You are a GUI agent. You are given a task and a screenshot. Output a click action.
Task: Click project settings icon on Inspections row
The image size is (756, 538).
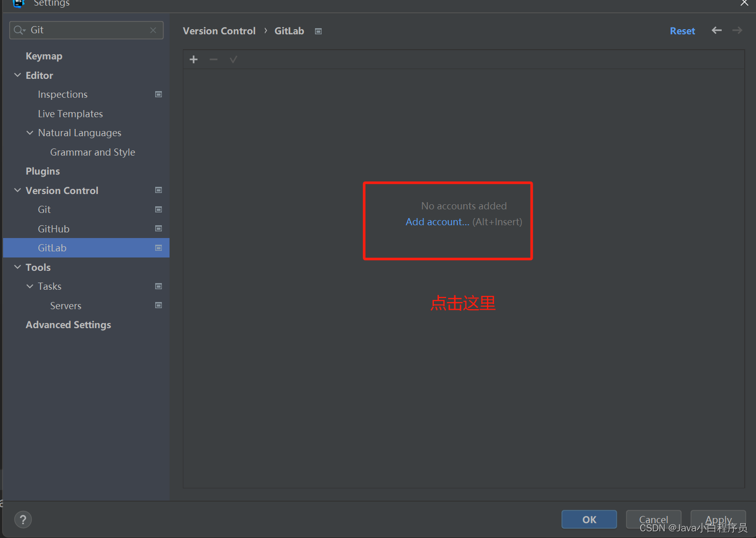(x=159, y=94)
